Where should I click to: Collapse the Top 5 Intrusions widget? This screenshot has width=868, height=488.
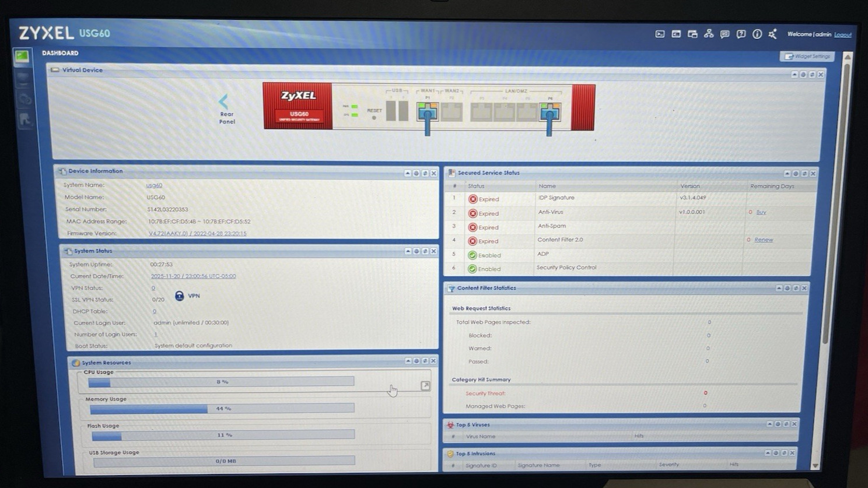[768, 453]
